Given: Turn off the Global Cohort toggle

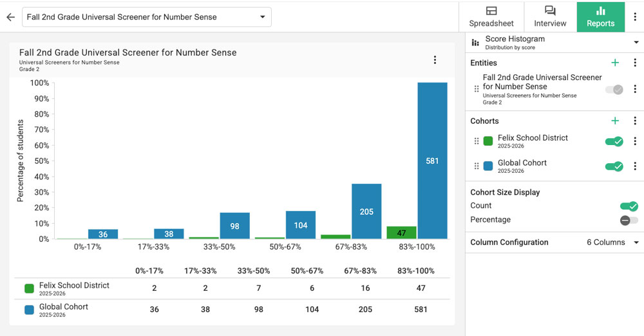Looking at the screenshot, I should 614,166.
